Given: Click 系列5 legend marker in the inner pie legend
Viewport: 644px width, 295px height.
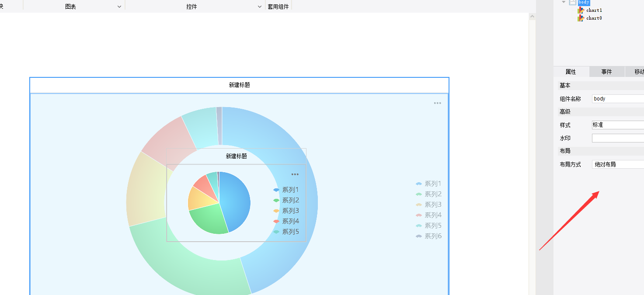Looking at the screenshot, I should click(x=276, y=232).
